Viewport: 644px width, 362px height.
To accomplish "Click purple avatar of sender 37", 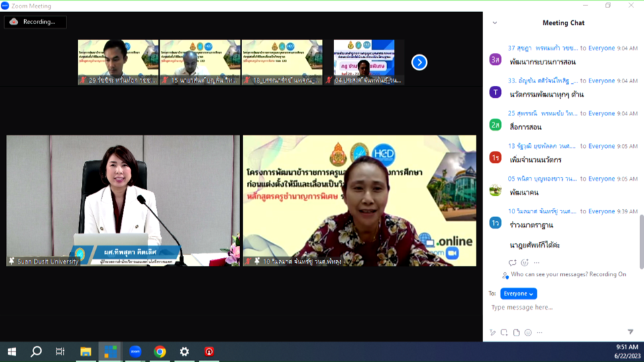I will (495, 60).
